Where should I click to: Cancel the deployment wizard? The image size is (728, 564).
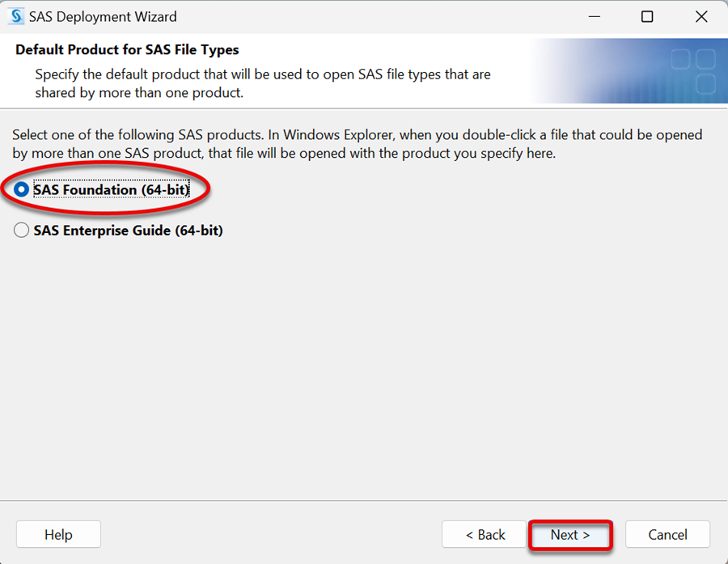coord(667,534)
